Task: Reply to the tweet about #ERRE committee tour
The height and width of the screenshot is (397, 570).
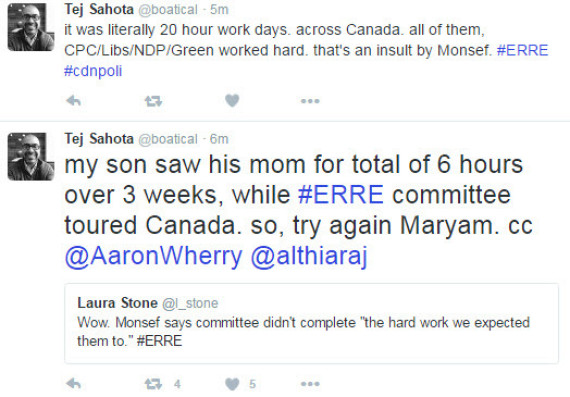Action: click(73, 383)
